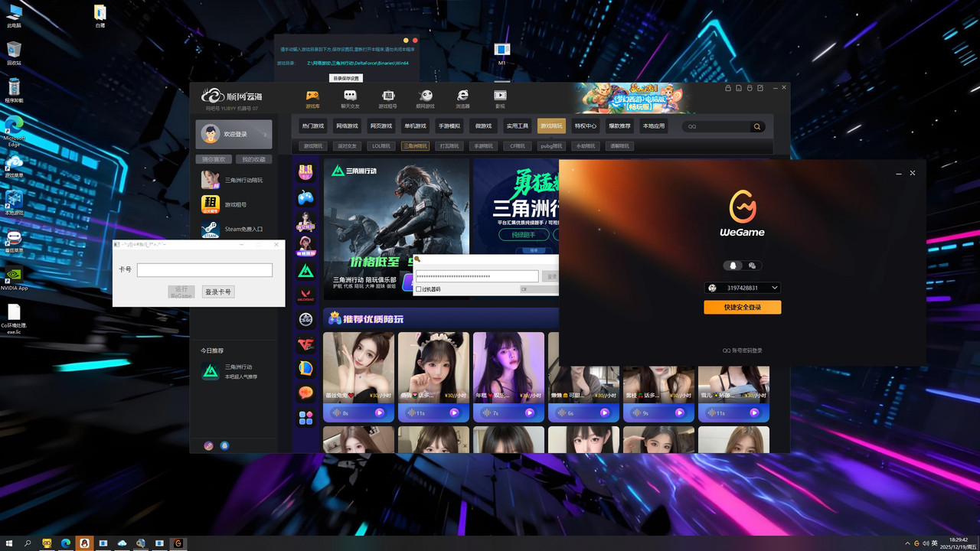Open the 纯绿陪手 banner button
This screenshot has height=551, width=980.
[523, 234]
